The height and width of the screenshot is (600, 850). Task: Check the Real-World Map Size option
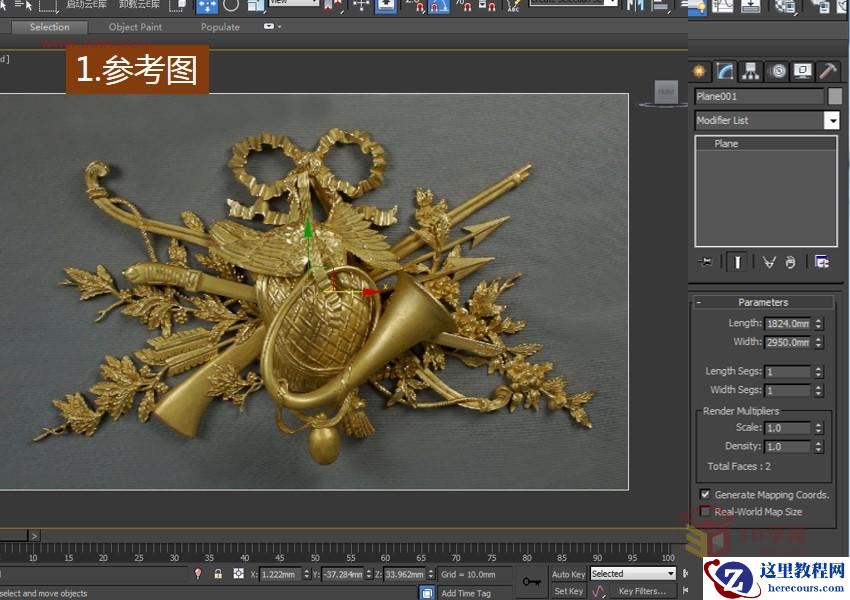[x=705, y=511]
